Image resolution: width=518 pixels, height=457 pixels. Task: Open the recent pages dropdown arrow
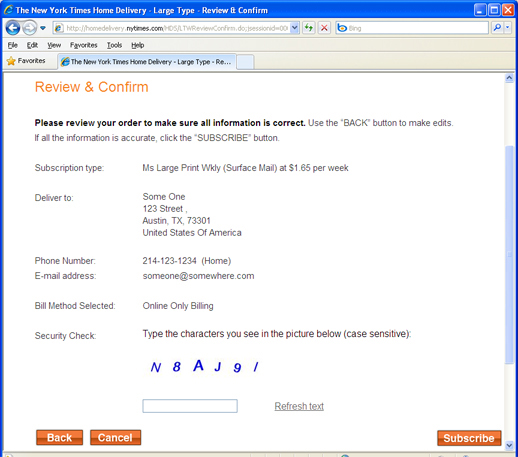point(43,28)
